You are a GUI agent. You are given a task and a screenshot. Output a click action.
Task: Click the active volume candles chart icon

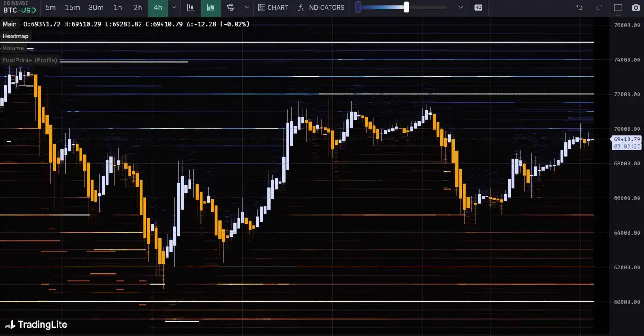pyautogui.click(x=211, y=7)
